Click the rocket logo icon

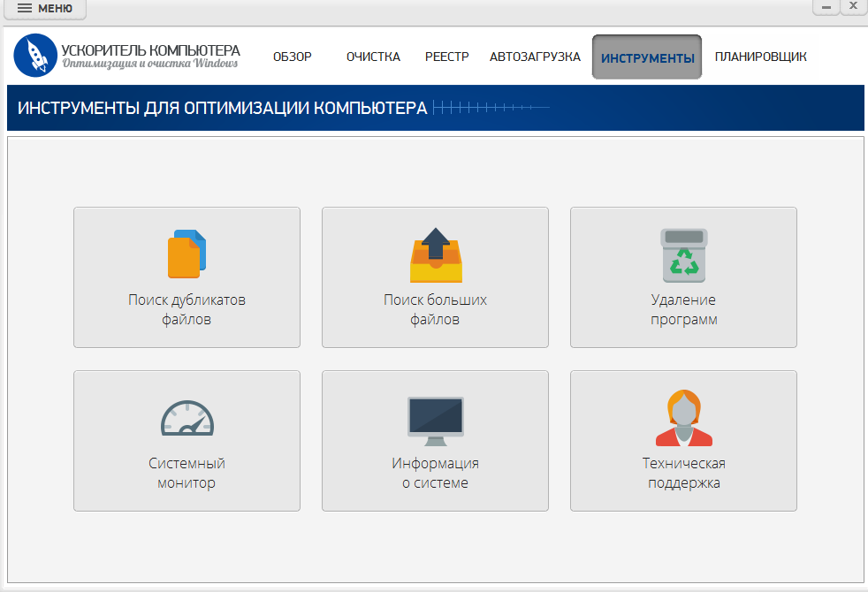(x=35, y=56)
